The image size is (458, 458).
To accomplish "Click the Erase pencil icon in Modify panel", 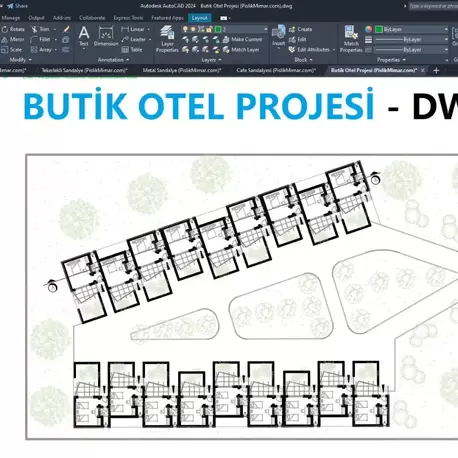I will [66, 29].
